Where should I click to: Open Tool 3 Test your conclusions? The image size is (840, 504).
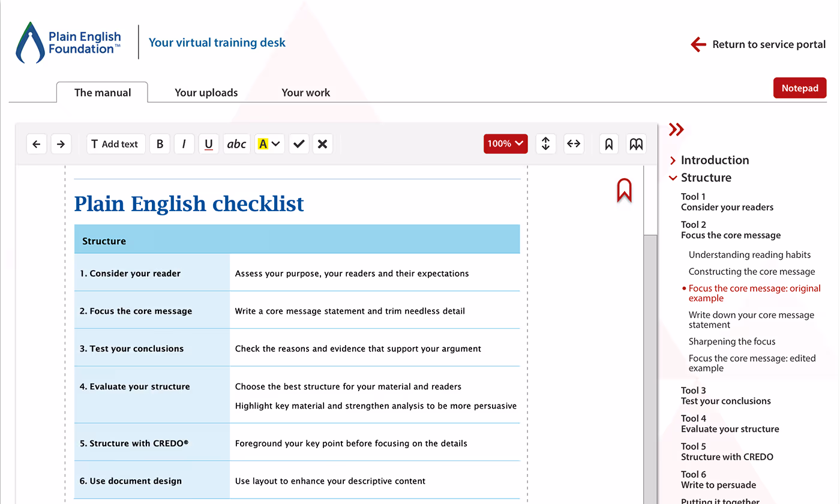pyautogui.click(x=726, y=396)
